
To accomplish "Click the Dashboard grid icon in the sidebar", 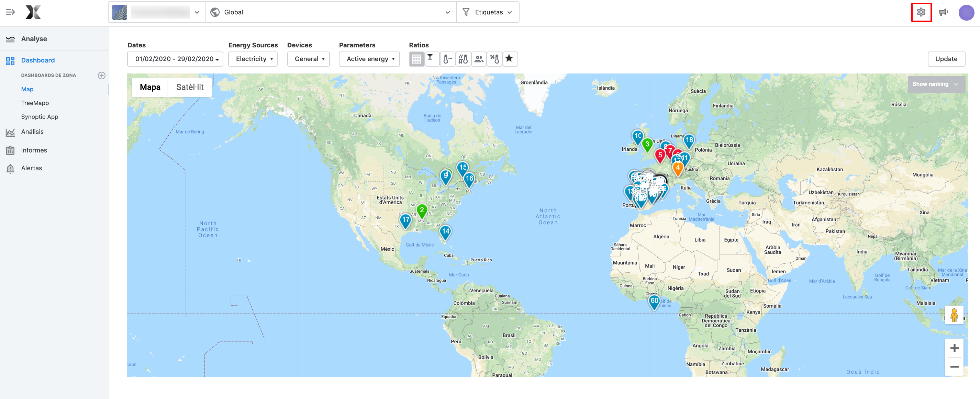I will pyautogui.click(x=10, y=60).
